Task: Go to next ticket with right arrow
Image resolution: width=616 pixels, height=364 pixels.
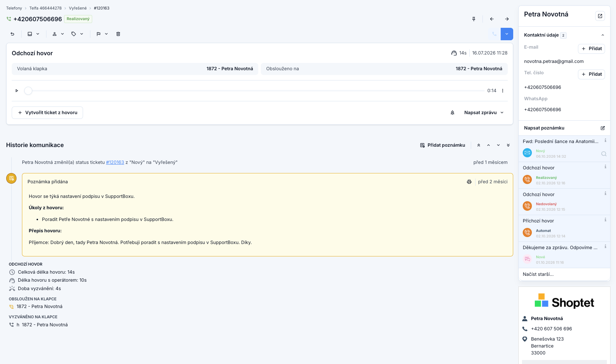Action: 507,19
